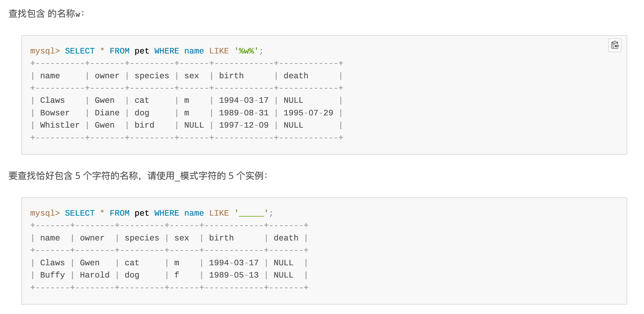Click the 'f' sex cell in Buffy row
The image size is (644, 314).
point(176,275)
